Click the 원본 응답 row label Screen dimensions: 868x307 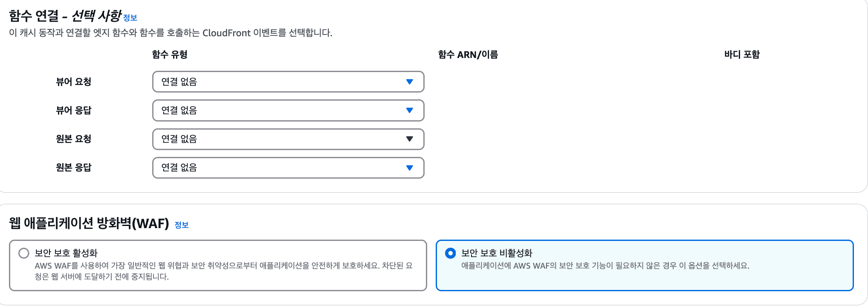(74, 168)
